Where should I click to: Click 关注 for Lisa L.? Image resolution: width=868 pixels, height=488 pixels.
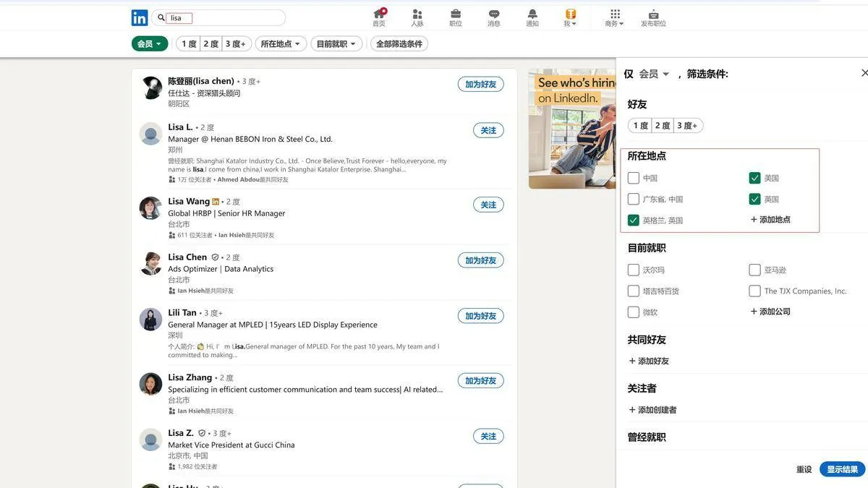pos(489,131)
